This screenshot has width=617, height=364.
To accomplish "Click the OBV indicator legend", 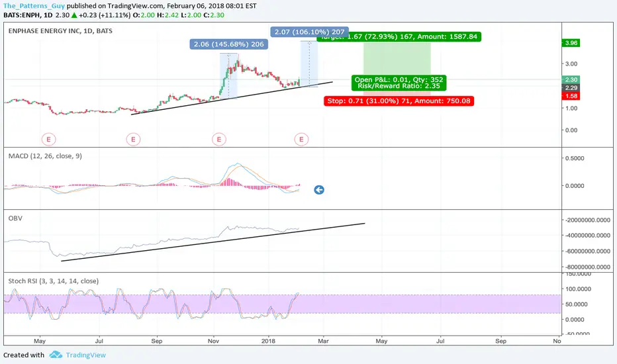I will point(15,218).
